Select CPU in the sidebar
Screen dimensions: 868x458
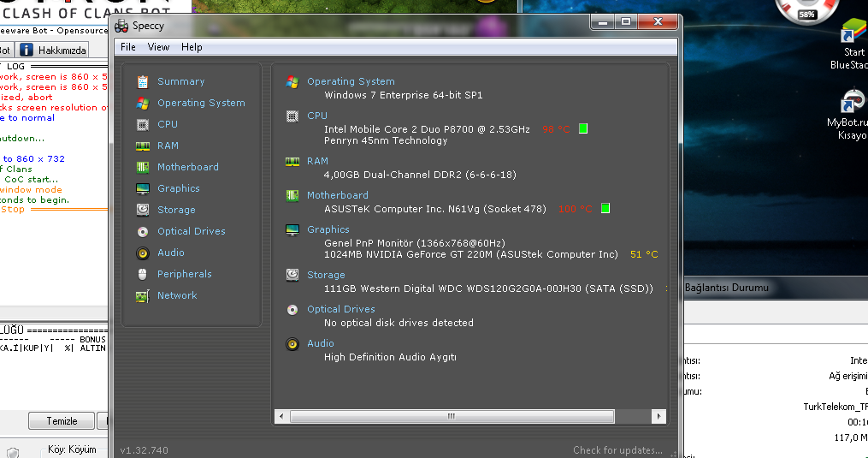pyautogui.click(x=167, y=124)
